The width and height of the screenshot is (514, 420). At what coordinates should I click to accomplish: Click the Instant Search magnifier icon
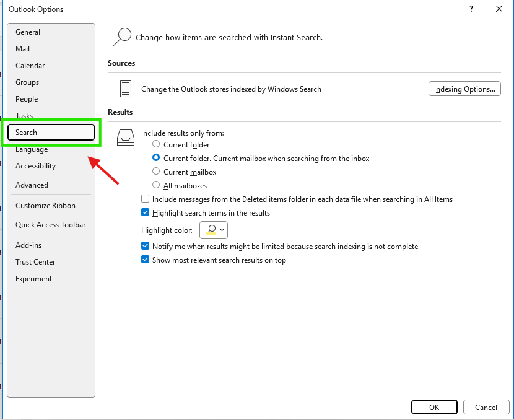coord(122,37)
